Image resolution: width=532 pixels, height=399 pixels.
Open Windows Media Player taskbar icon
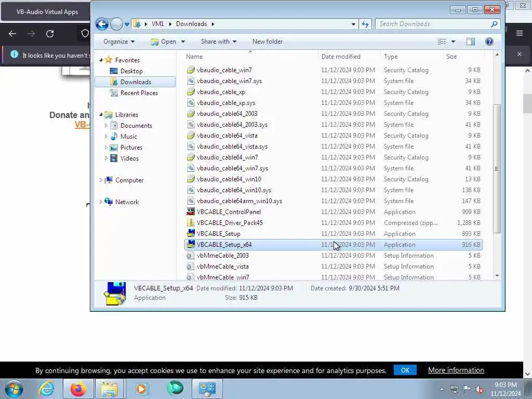click(x=141, y=389)
